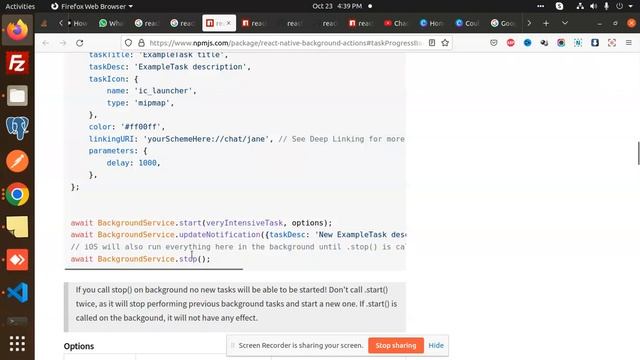Close the active npm tab

click(229, 23)
